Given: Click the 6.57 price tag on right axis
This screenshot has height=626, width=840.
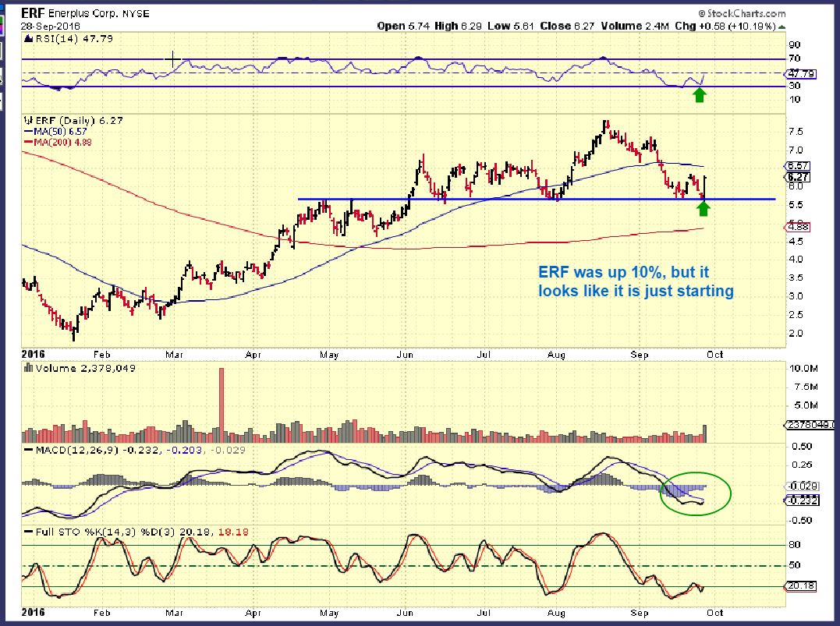Looking at the screenshot, I should [798, 166].
